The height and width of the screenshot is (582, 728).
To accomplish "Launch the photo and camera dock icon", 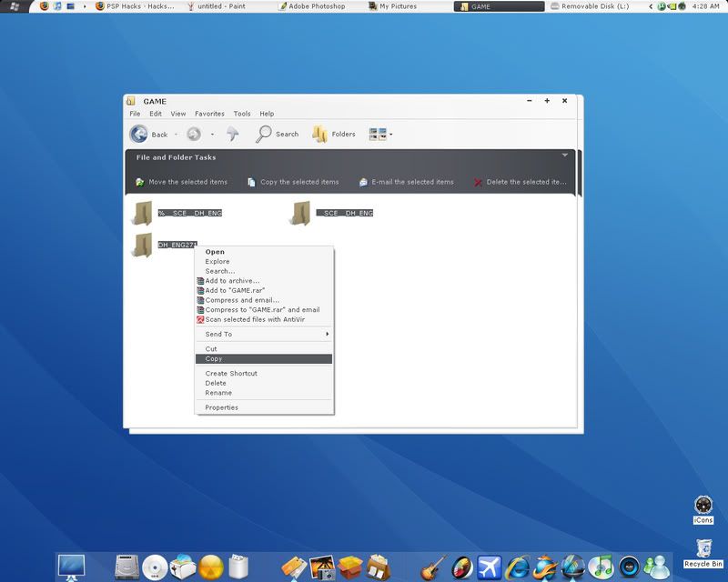I will click(322, 567).
